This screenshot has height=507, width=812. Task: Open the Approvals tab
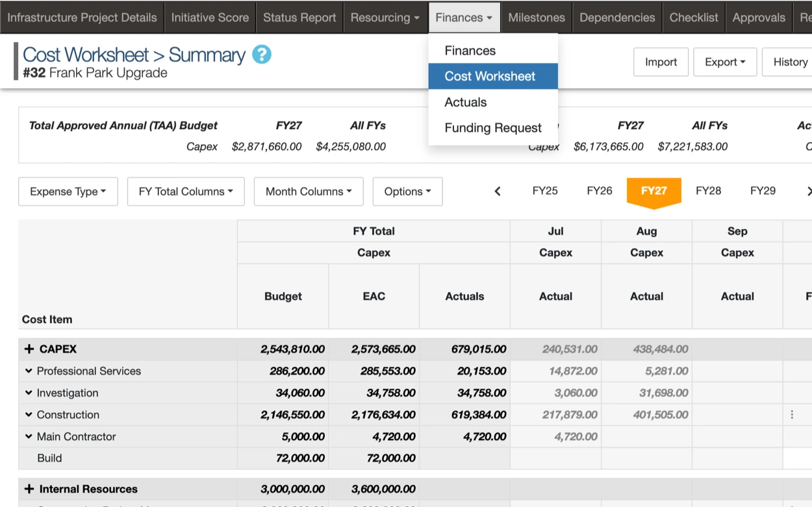click(x=759, y=18)
